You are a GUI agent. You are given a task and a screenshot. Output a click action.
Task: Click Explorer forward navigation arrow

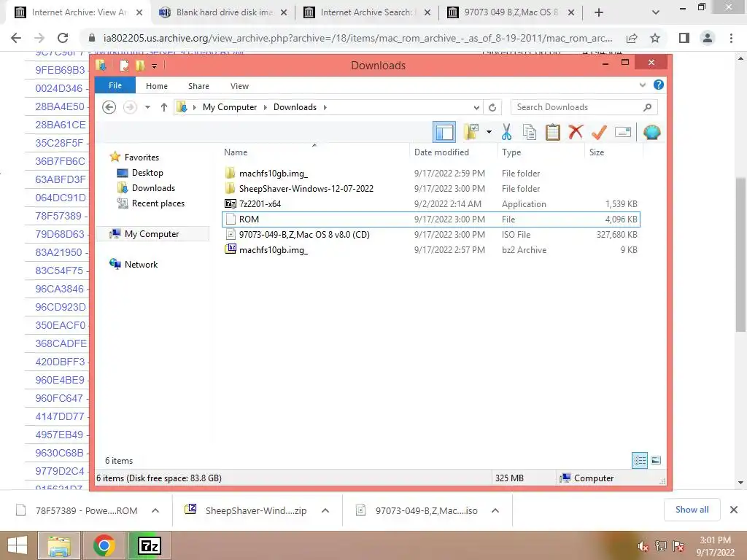pyautogui.click(x=130, y=107)
